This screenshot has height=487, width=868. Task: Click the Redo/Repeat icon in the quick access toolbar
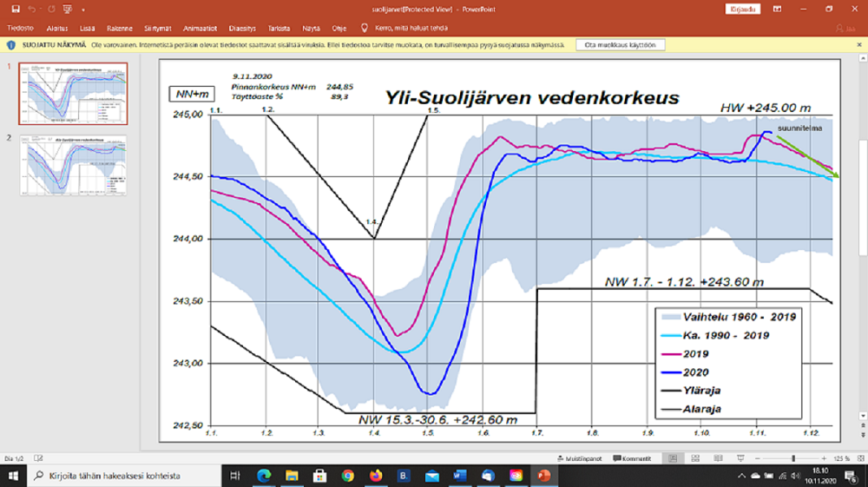(51, 9)
